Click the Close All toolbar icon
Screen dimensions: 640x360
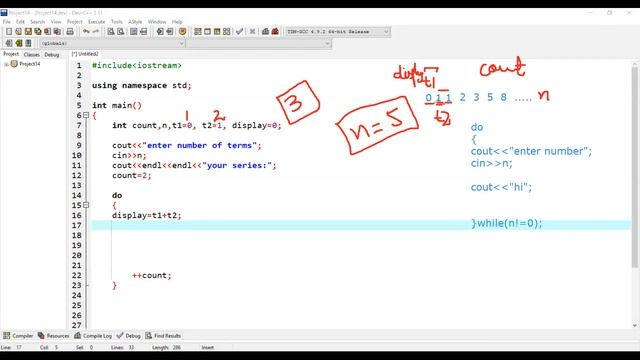coord(57,31)
